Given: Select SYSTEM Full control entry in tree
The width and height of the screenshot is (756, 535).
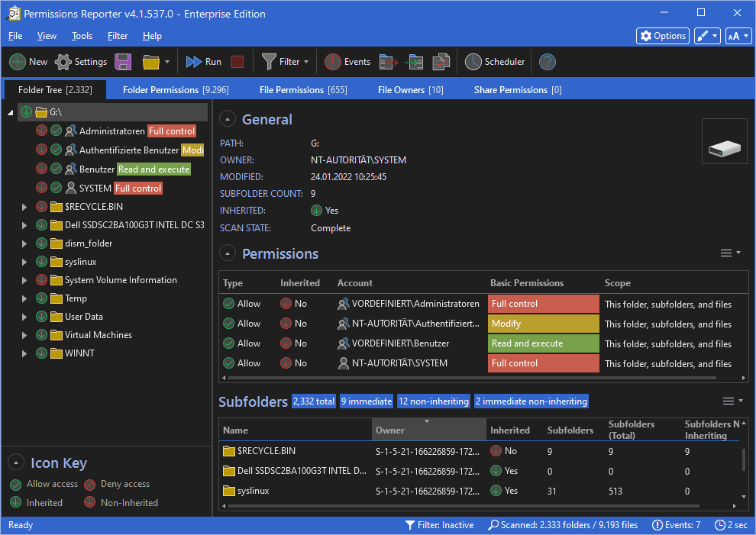Looking at the screenshot, I should [x=99, y=188].
